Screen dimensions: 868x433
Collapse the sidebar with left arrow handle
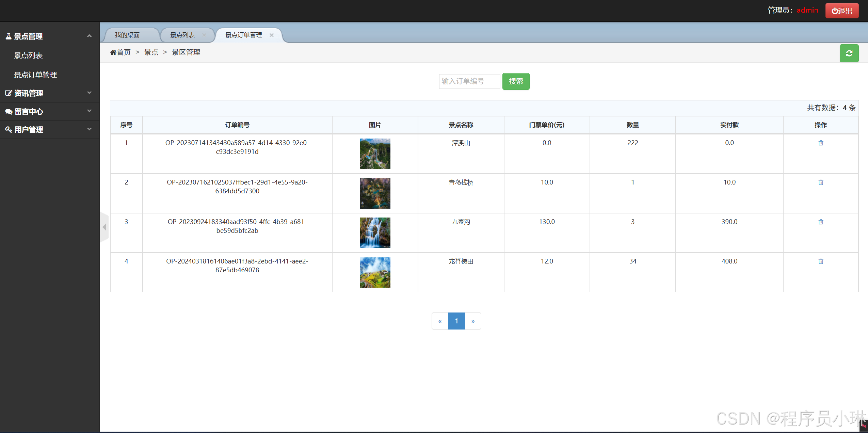pyautogui.click(x=104, y=227)
